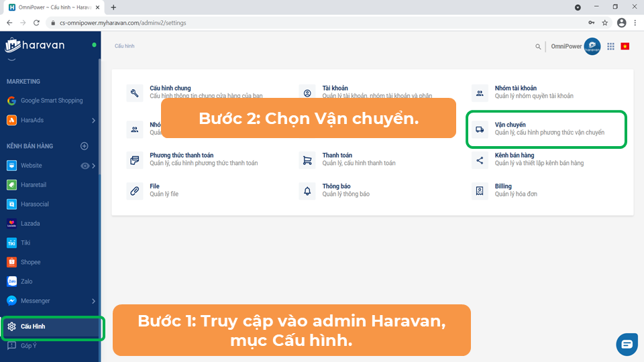The image size is (644, 362).
Task: Expand the Messenger submenu chevron
Action: (x=94, y=301)
